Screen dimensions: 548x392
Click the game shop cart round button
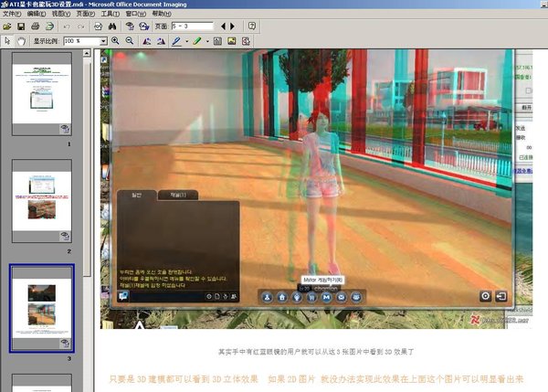(x=311, y=297)
